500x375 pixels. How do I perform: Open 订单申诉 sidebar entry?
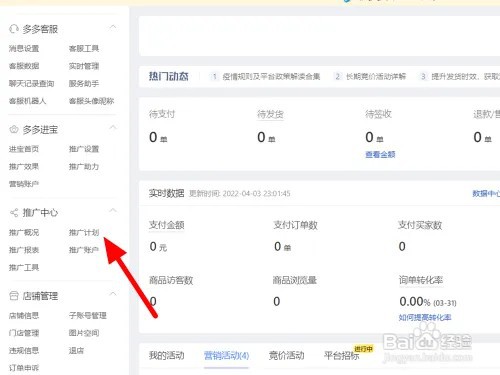click(x=24, y=368)
